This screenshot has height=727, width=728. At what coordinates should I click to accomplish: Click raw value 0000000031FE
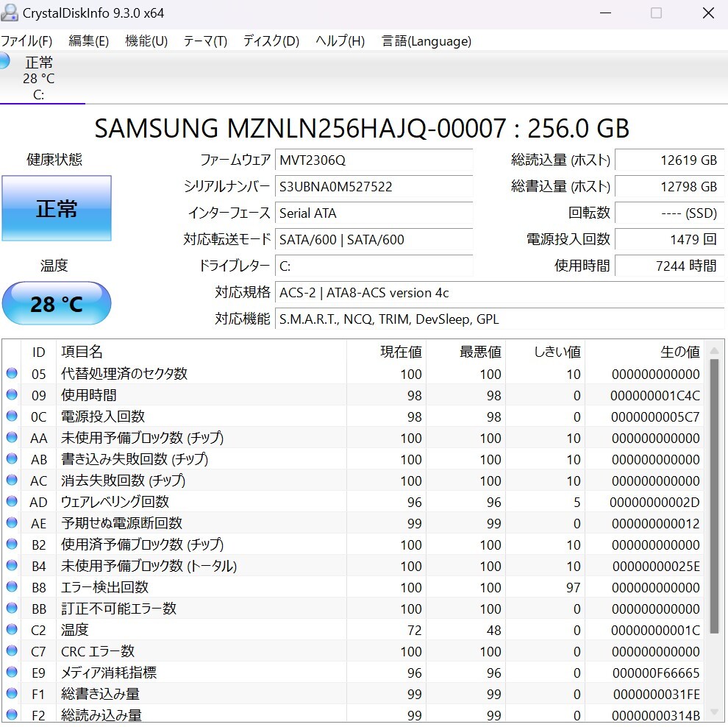pyautogui.click(x=657, y=694)
